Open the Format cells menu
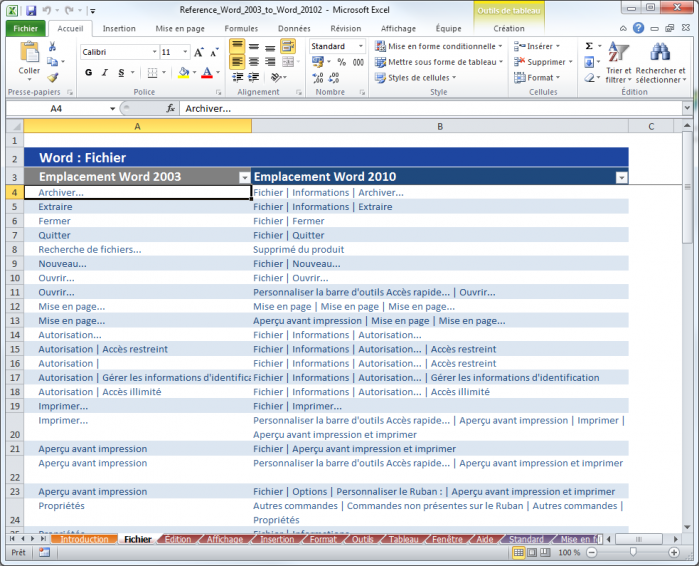The width and height of the screenshot is (699, 566). click(536, 78)
